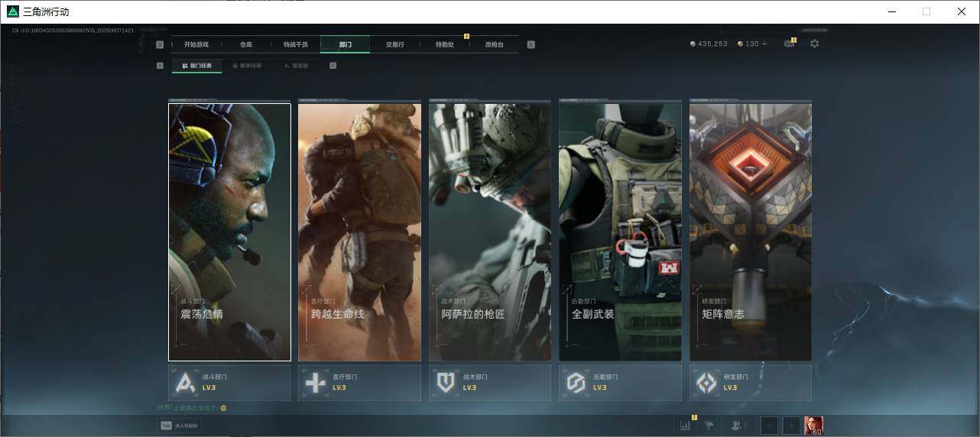Image resolution: width=980 pixels, height=437 pixels.
Task: Click the first empty squad slot plus
Action: pyautogui.click(x=770, y=426)
